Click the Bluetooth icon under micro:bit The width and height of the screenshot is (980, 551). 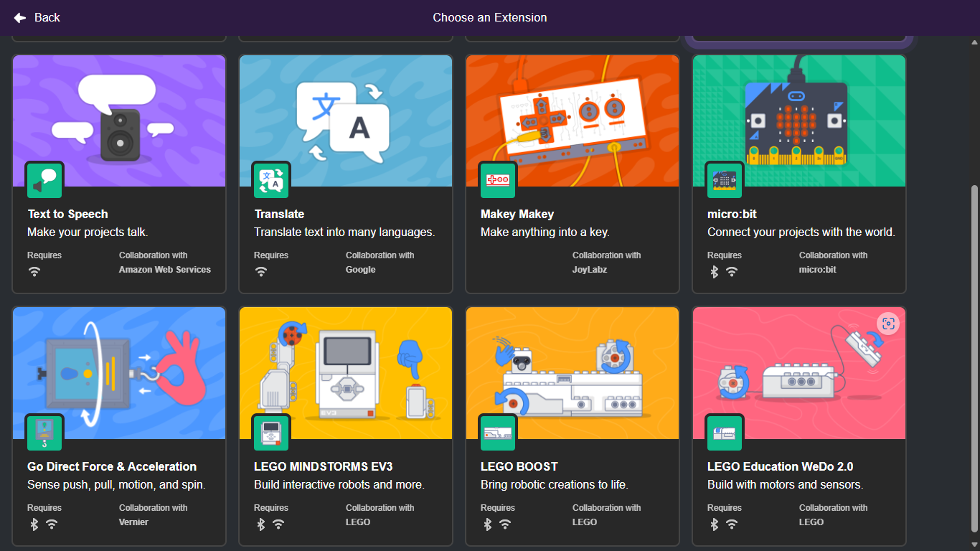714,272
